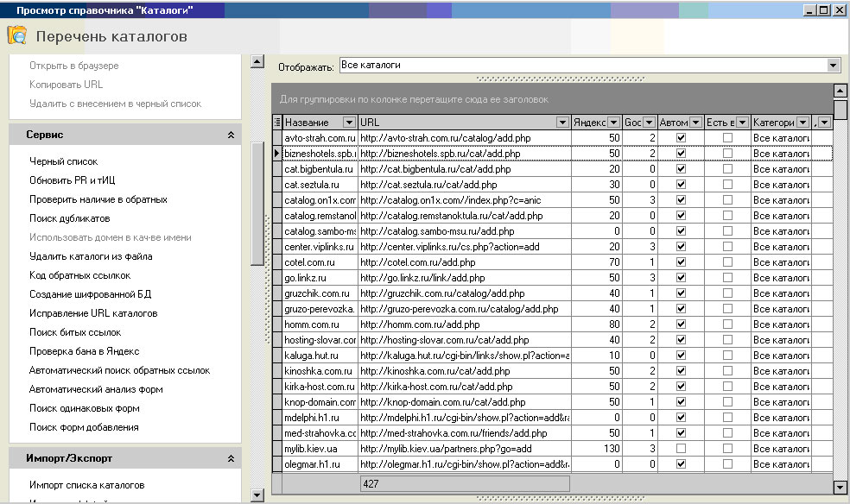The height and width of the screenshot is (504, 850).
Task: Check Есть в checkbox for cotel.com.ru row
Action: [727, 262]
